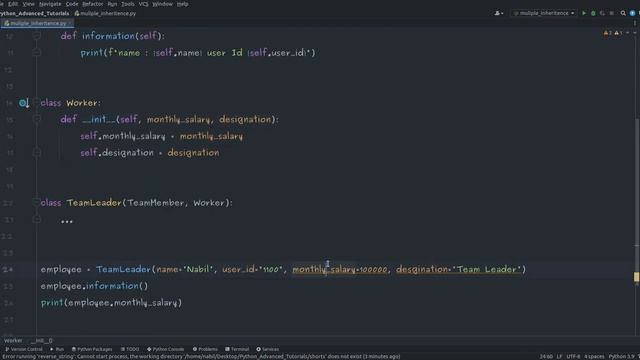Collapse the TeamLeader class fold marker

click(37, 202)
